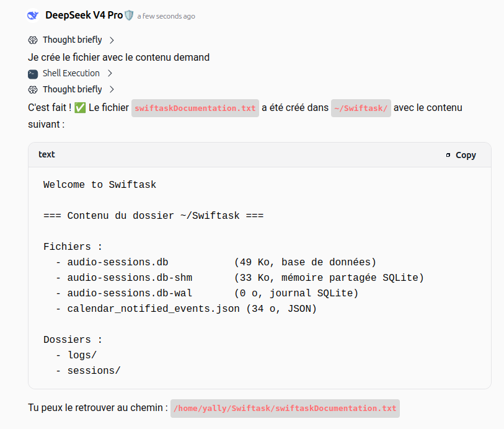504x429 pixels.
Task: Click the green checkmark emoji
Action: tap(80, 108)
